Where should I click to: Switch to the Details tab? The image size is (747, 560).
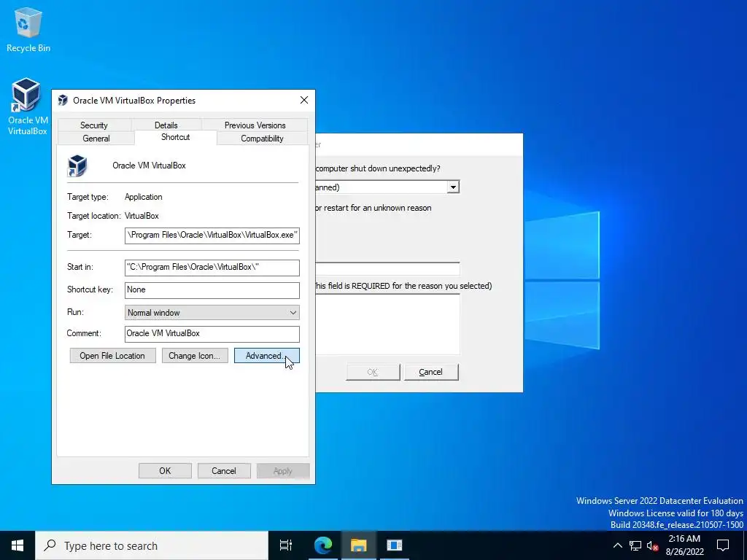point(166,125)
